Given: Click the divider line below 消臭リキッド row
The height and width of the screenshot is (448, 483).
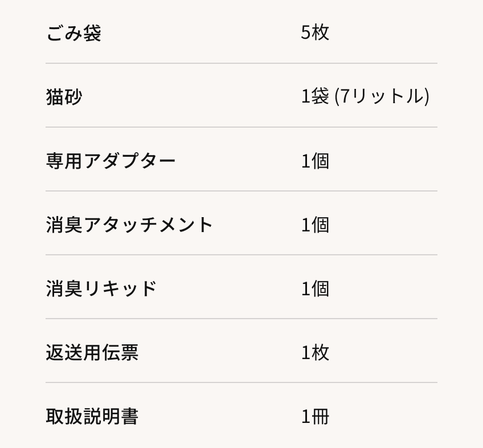Looking at the screenshot, I should pyautogui.click(x=241, y=319).
